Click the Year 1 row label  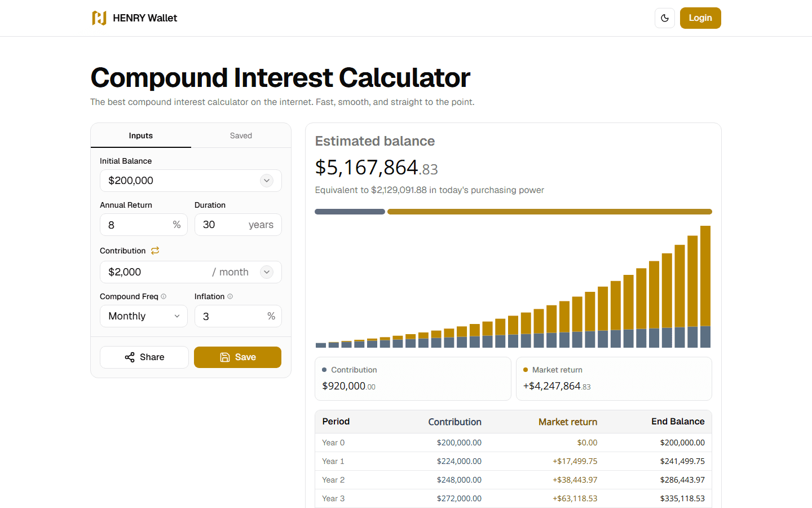coord(333,461)
